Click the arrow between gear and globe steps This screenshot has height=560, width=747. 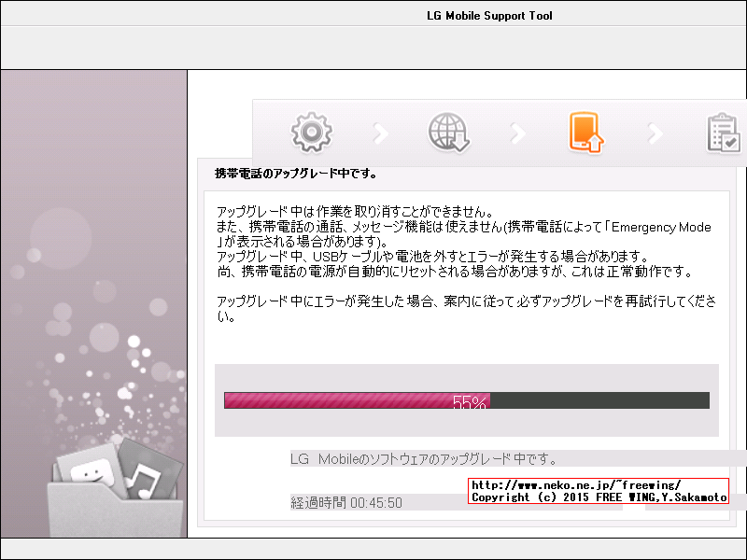[379, 132]
